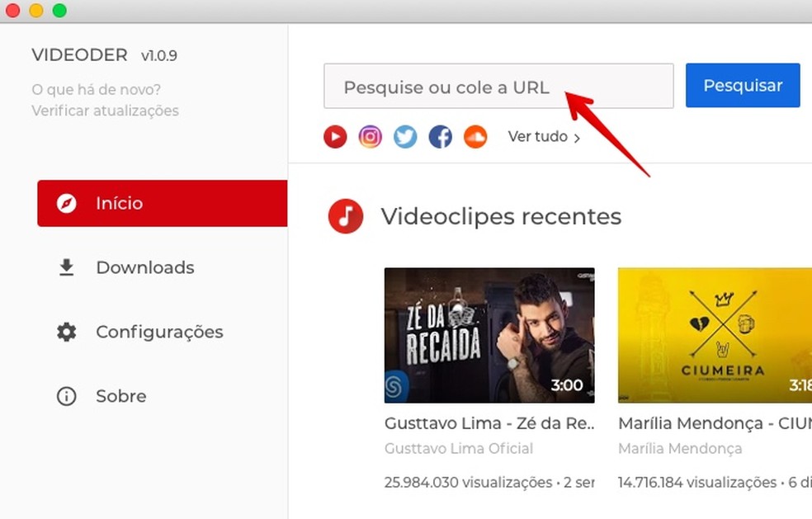Viewport: 812px width, 519px height.
Task: Open the gear icon next to Configurações
Action: point(66,332)
